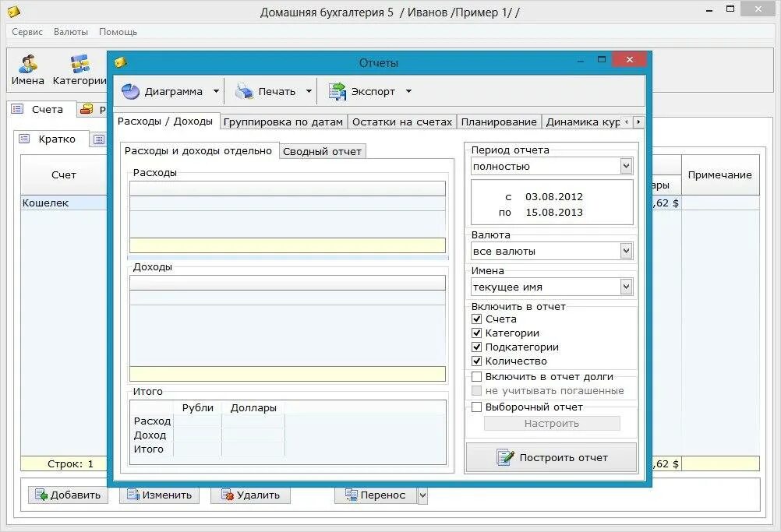
Task: Expand the Диаграмма dropdown arrow
Action: tap(216, 92)
